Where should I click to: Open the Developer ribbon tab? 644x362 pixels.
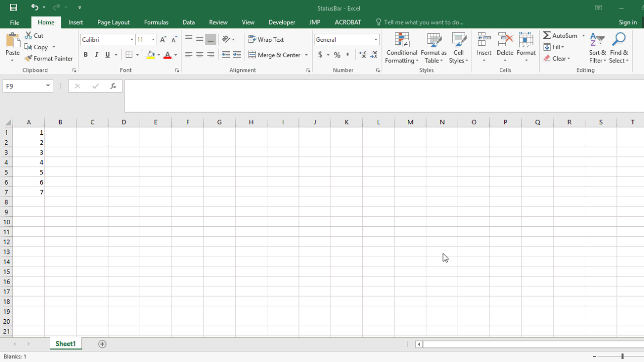click(282, 22)
